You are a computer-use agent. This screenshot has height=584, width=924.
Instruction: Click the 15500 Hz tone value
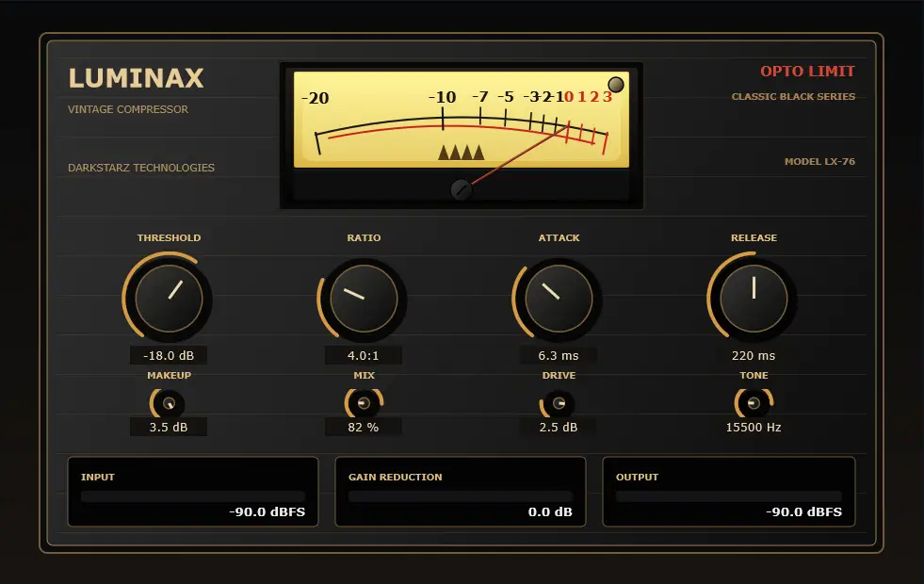(x=754, y=428)
